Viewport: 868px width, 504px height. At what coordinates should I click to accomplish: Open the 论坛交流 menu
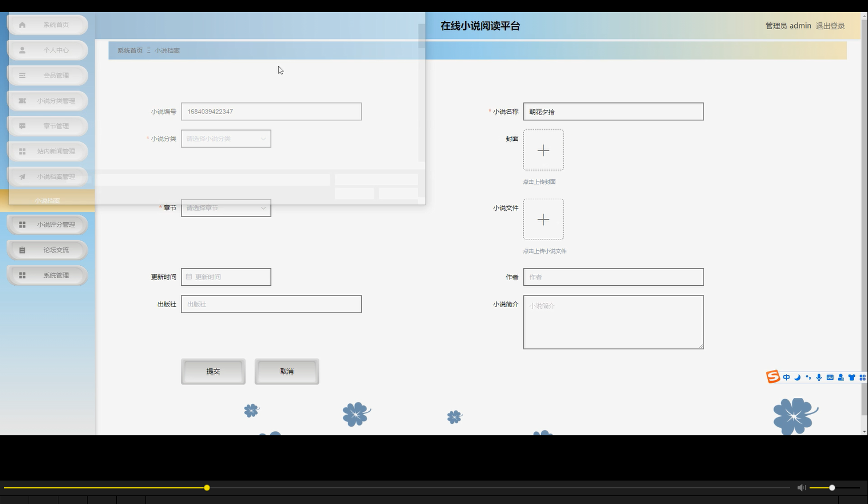(x=48, y=250)
